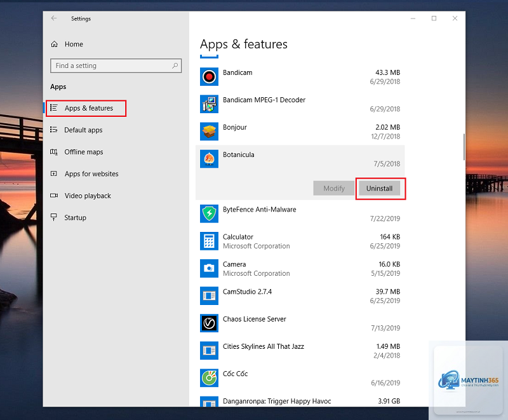This screenshot has width=508, height=420.
Task: Select Bandicam MPEG-1 Decoder entry
Action: tap(264, 100)
